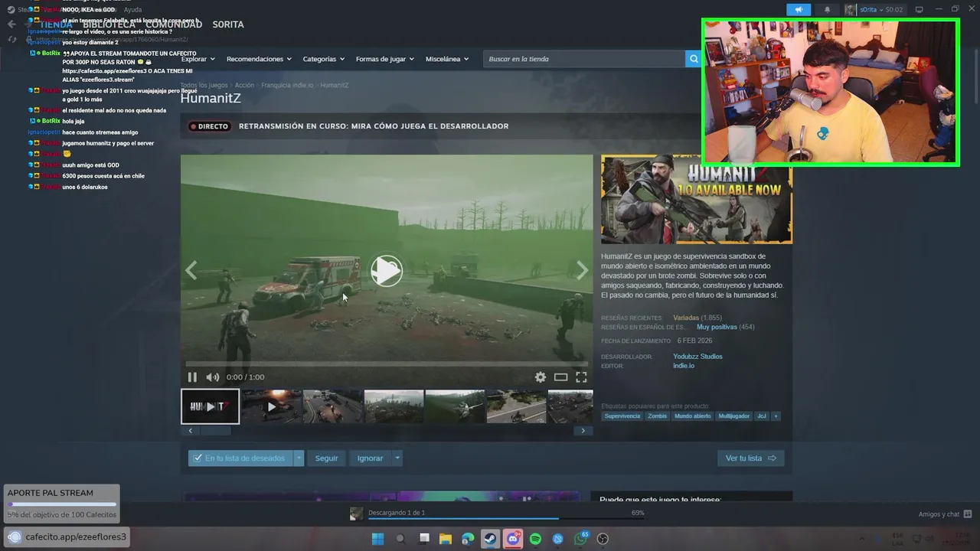Select the HumanitZ logo video thumbnail
980x551 pixels.
click(x=210, y=406)
